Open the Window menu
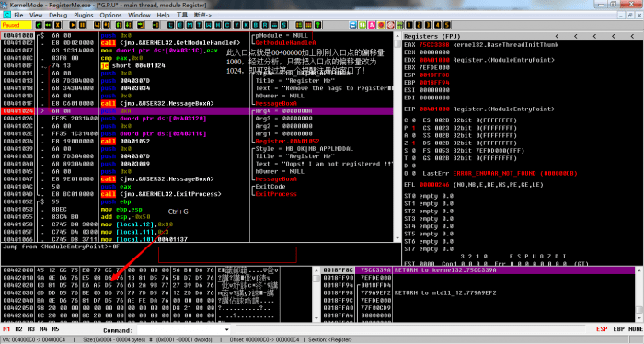Screen dimensions: 644x344 [x=139, y=15]
